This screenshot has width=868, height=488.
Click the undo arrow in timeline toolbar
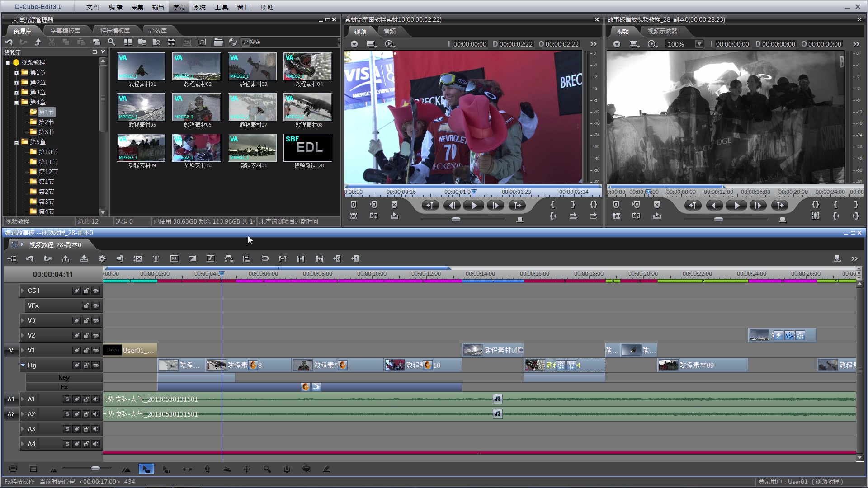pyautogui.click(x=30, y=258)
